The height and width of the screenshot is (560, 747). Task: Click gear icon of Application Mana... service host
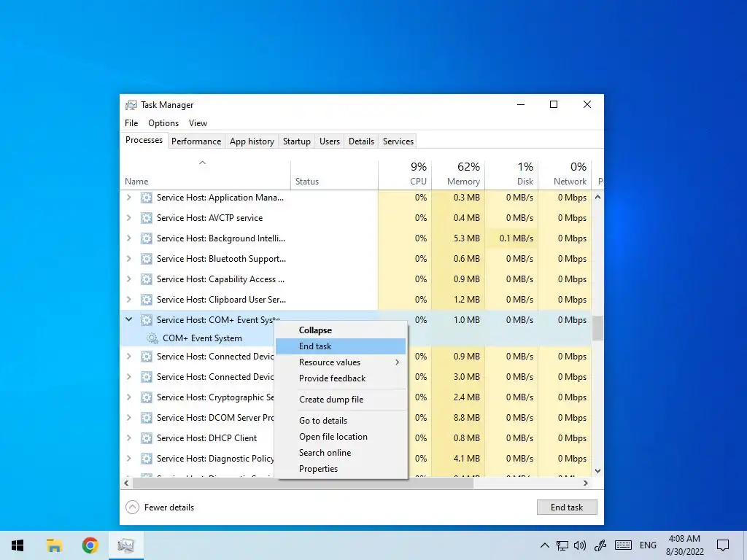(x=146, y=198)
